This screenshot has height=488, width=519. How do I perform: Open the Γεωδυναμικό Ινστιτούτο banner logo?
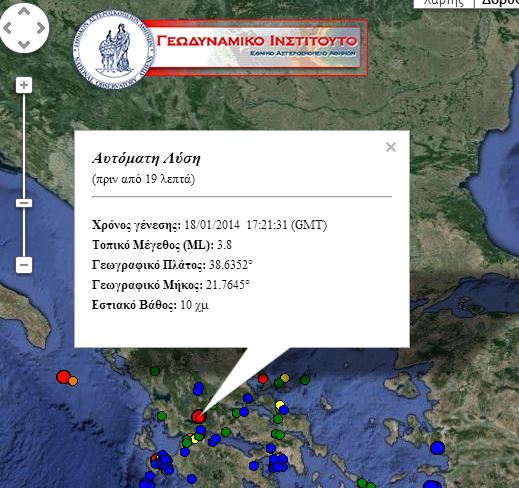point(256,47)
